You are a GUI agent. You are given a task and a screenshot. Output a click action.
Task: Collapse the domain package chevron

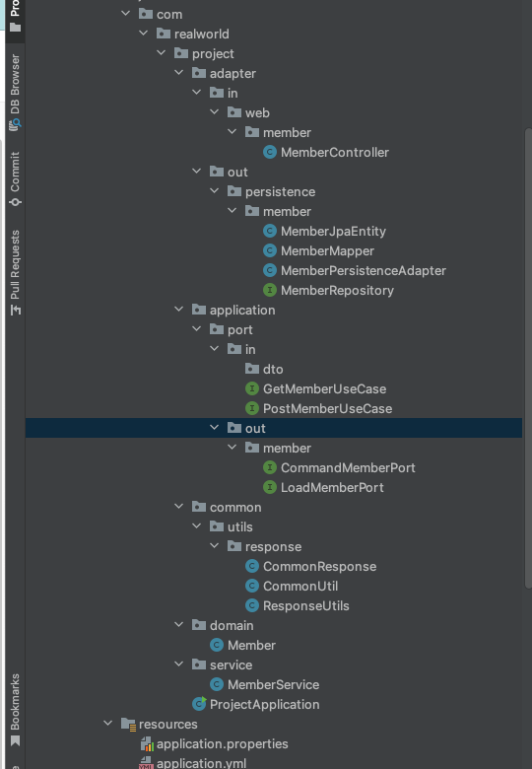178,624
